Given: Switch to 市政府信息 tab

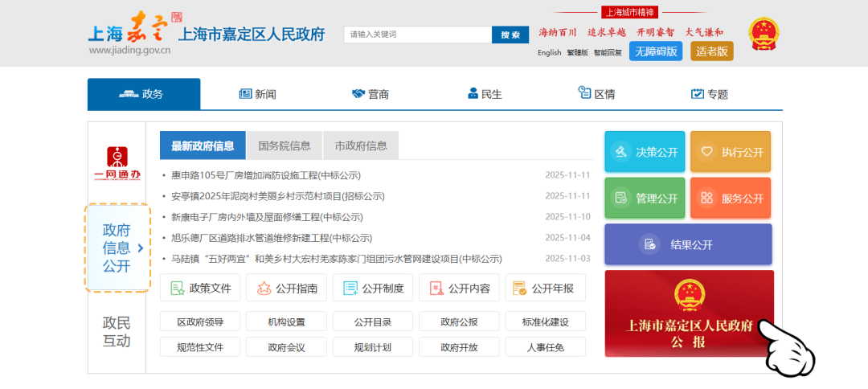Looking at the screenshot, I should 361,145.
